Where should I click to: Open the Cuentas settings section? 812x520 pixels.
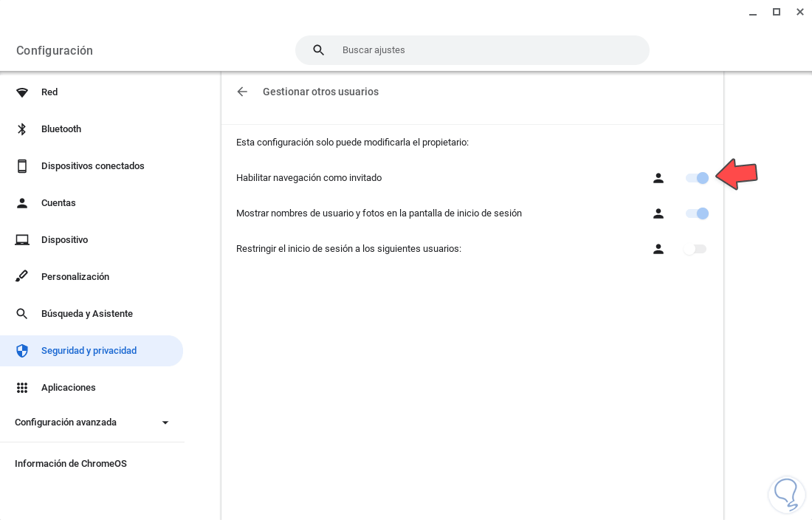coord(58,203)
